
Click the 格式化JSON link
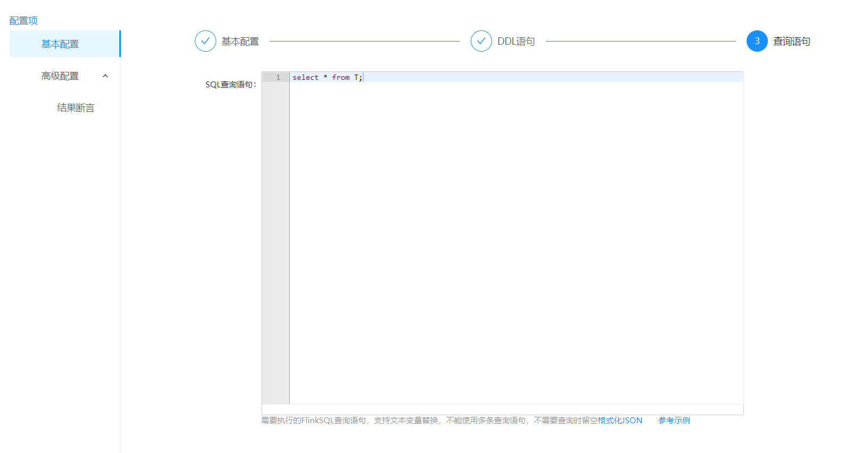point(620,421)
